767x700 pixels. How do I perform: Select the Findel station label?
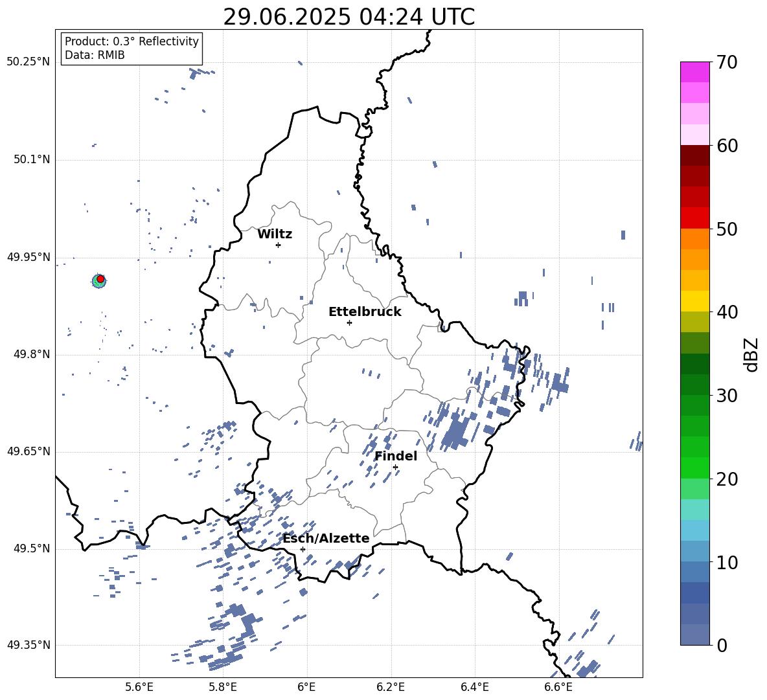tap(396, 456)
